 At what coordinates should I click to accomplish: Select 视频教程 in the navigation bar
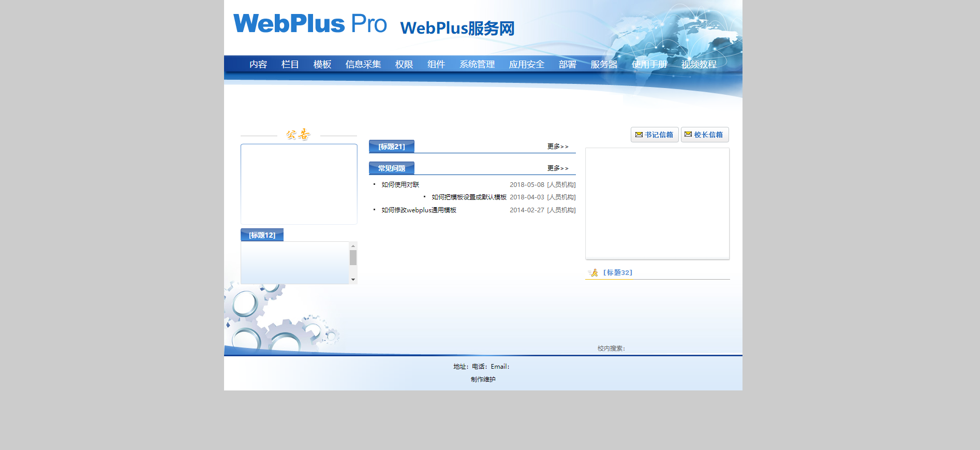tap(699, 64)
